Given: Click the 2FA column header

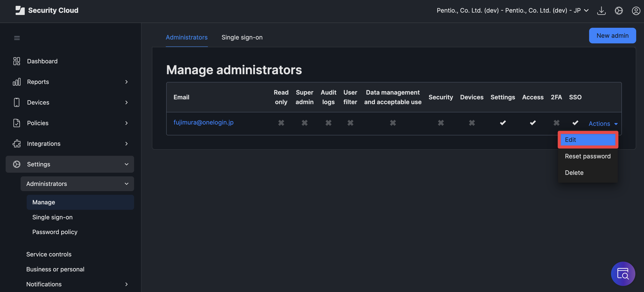Looking at the screenshot, I should click(556, 97).
